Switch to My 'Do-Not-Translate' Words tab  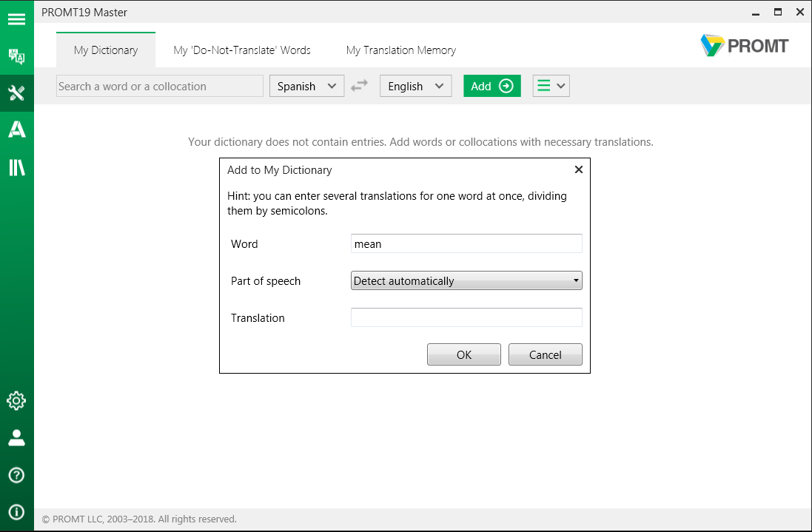click(242, 50)
